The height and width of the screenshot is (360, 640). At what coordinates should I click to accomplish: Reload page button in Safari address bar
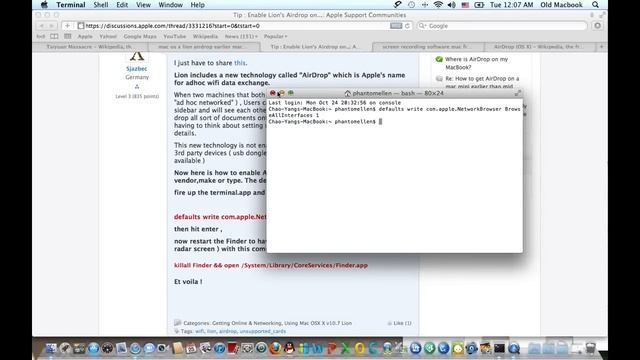coord(407,26)
